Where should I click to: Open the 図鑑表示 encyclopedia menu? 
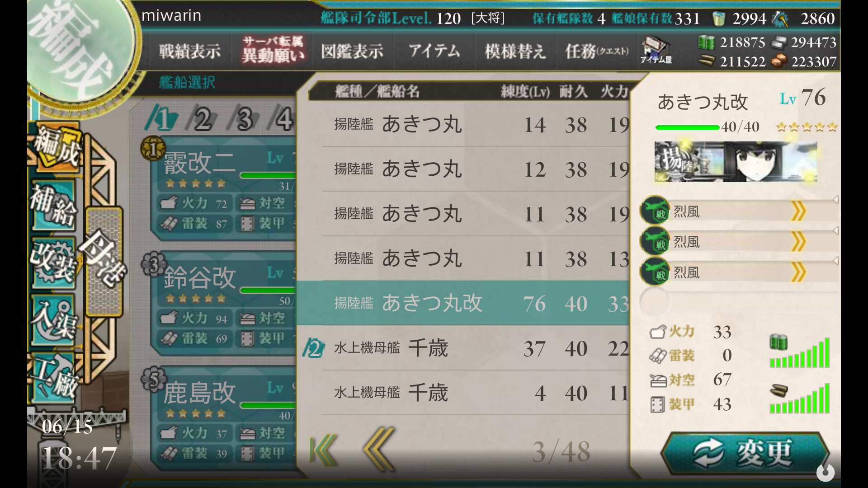tap(352, 51)
